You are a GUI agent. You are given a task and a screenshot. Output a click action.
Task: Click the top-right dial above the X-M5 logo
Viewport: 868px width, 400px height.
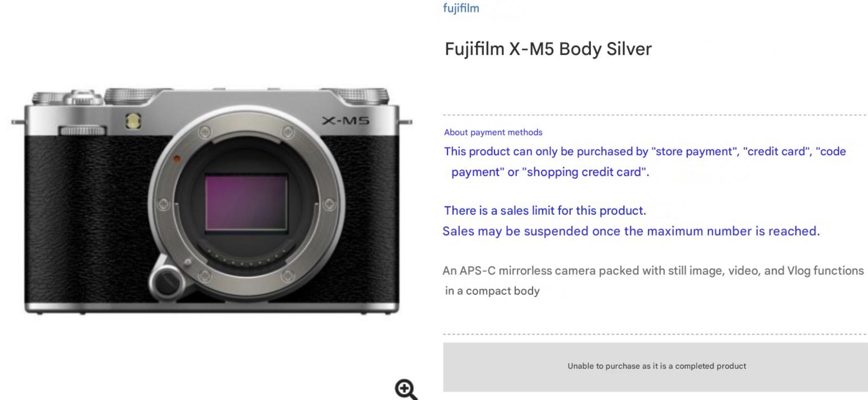click(363, 94)
